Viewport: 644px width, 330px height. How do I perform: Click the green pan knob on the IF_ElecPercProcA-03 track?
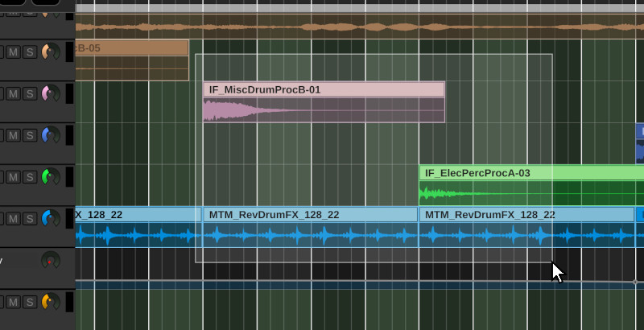(x=51, y=177)
